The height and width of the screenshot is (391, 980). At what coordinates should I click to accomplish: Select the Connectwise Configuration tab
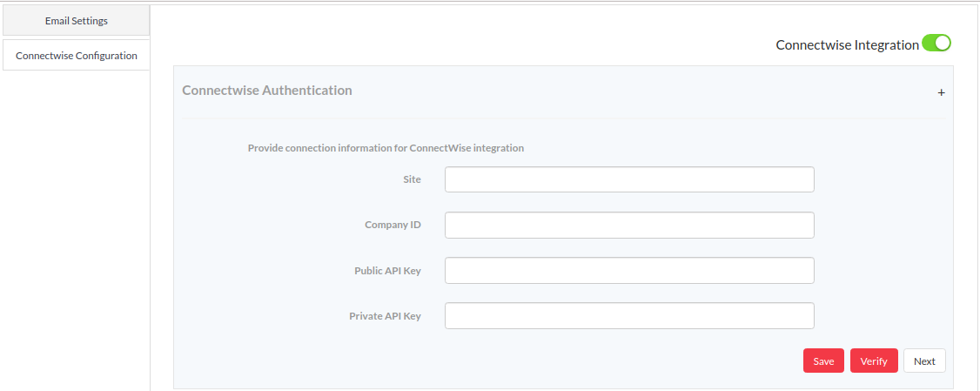[77, 55]
